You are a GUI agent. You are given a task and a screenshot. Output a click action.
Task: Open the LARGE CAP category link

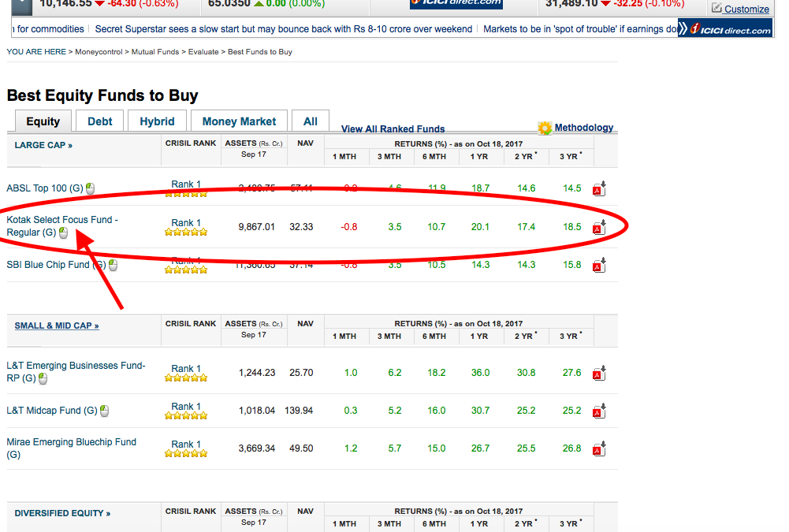pyautogui.click(x=43, y=145)
